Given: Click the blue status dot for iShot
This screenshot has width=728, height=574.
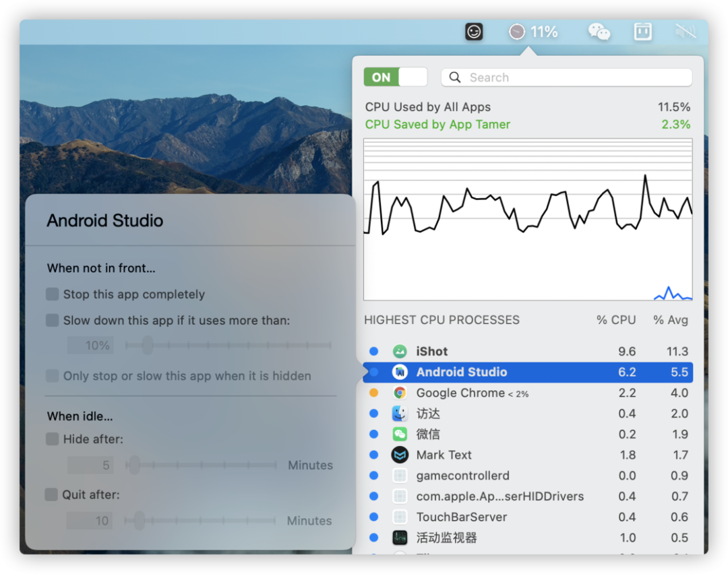Looking at the screenshot, I should [373, 351].
